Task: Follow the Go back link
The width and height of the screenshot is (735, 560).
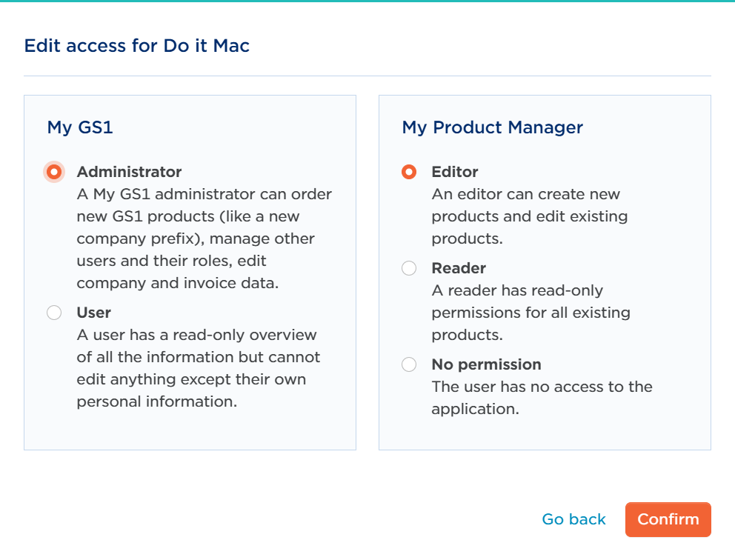Action: click(573, 519)
